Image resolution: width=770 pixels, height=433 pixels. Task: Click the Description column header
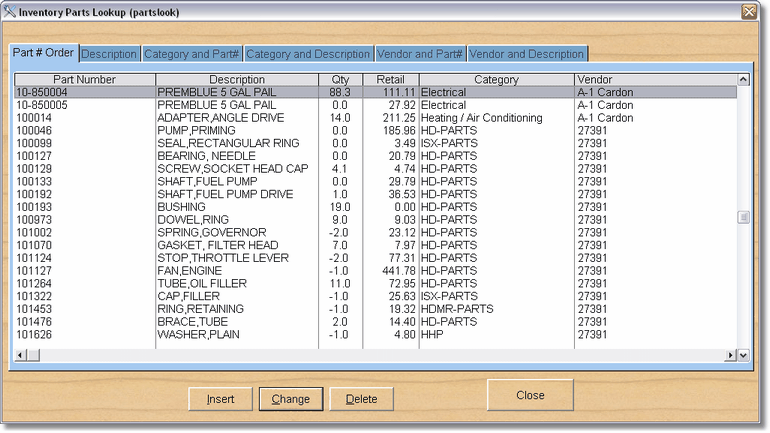(237, 80)
